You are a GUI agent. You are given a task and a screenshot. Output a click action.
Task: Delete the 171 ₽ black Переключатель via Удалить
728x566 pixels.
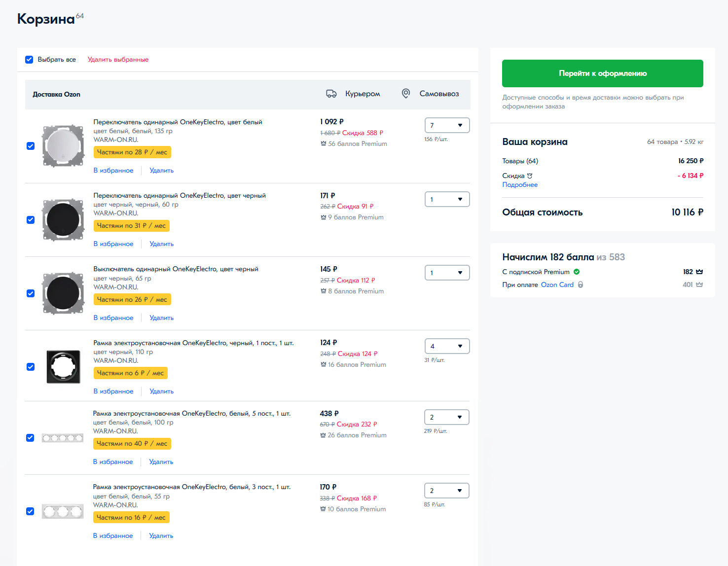tap(162, 244)
